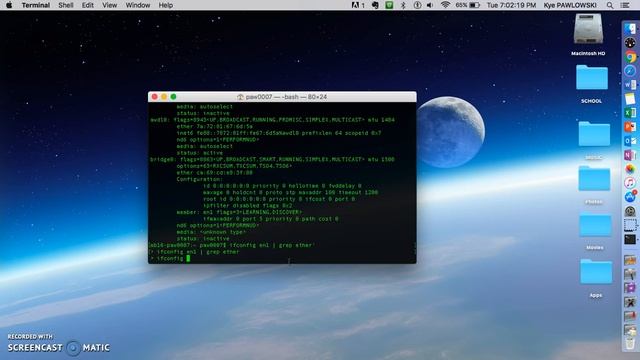Viewport: 640px width, 360px height.
Task: Open the Dashboard gauge dock icon
Action: pyautogui.click(x=630, y=43)
